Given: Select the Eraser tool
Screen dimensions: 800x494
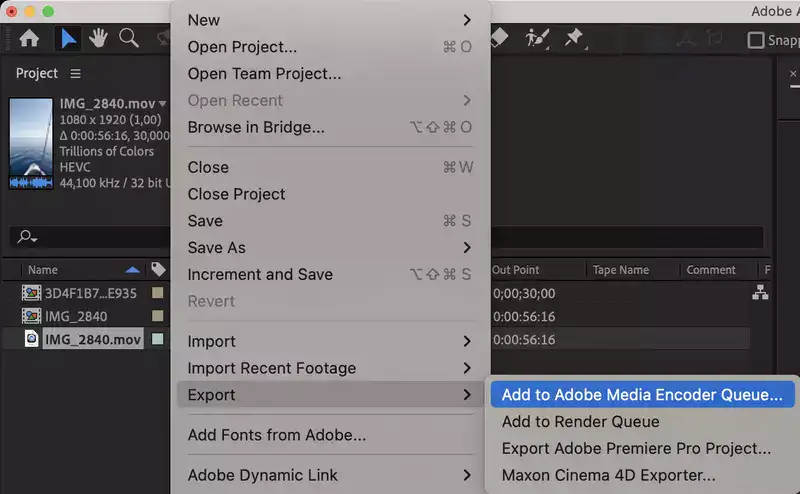Looking at the screenshot, I should tap(499, 37).
